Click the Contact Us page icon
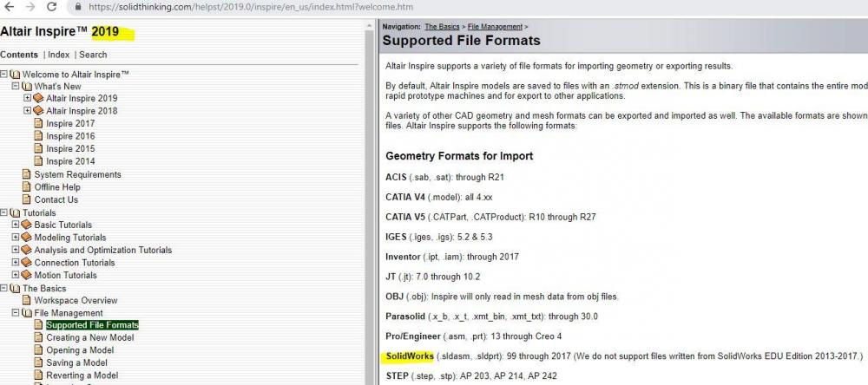 [27, 199]
